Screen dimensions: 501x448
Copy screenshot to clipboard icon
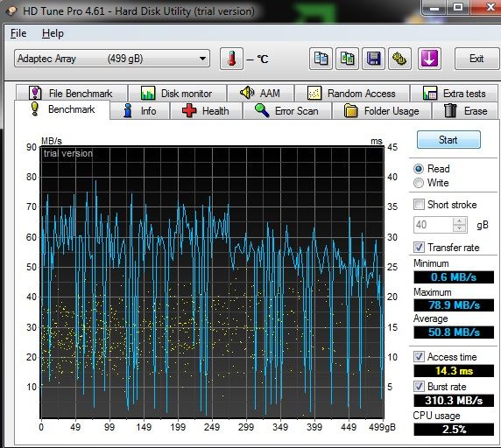347,59
